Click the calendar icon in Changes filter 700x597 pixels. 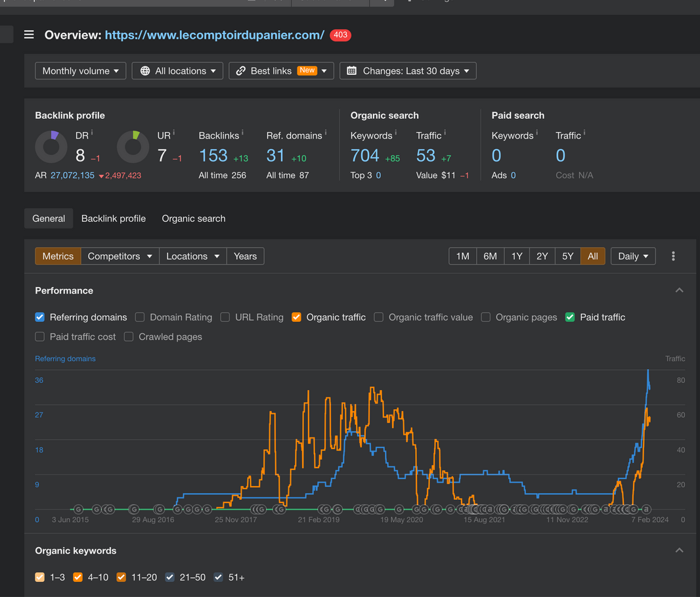352,71
